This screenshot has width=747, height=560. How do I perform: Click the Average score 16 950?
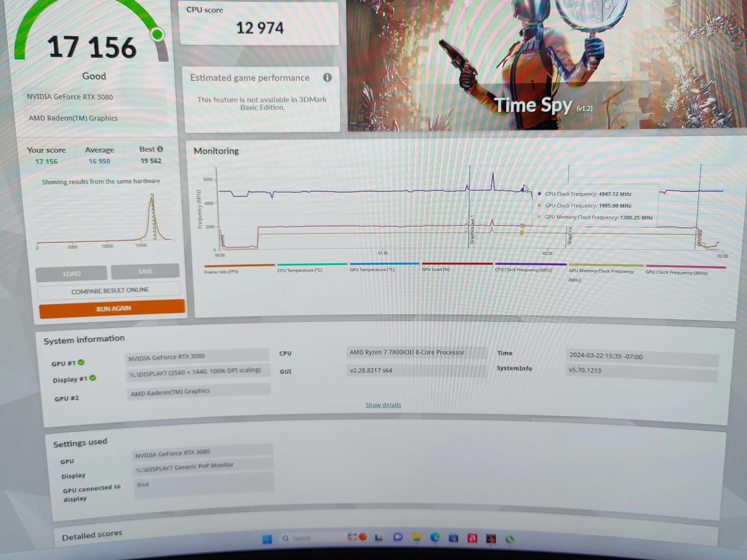[x=99, y=161]
